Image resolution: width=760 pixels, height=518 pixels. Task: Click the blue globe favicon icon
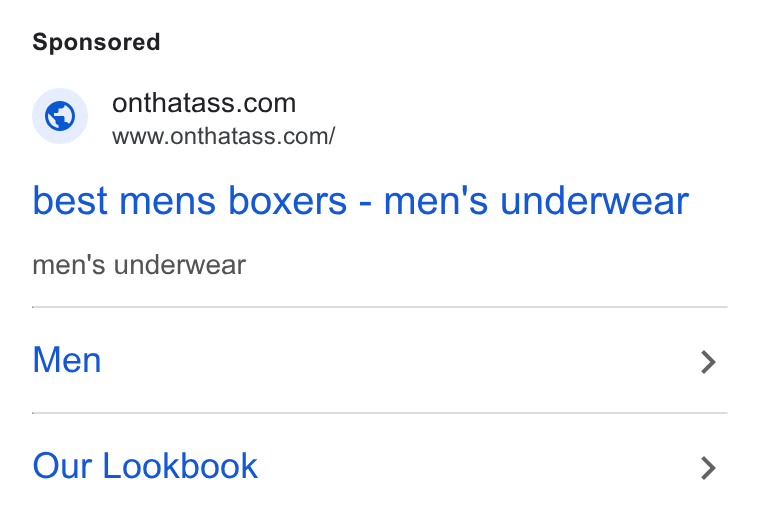click(60, 116)
